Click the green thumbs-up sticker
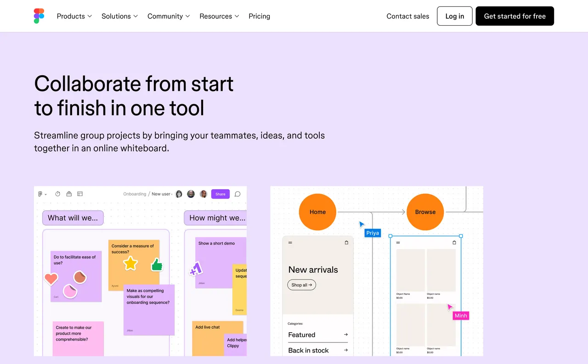This screenshot has width=588, height=364. 157,264
